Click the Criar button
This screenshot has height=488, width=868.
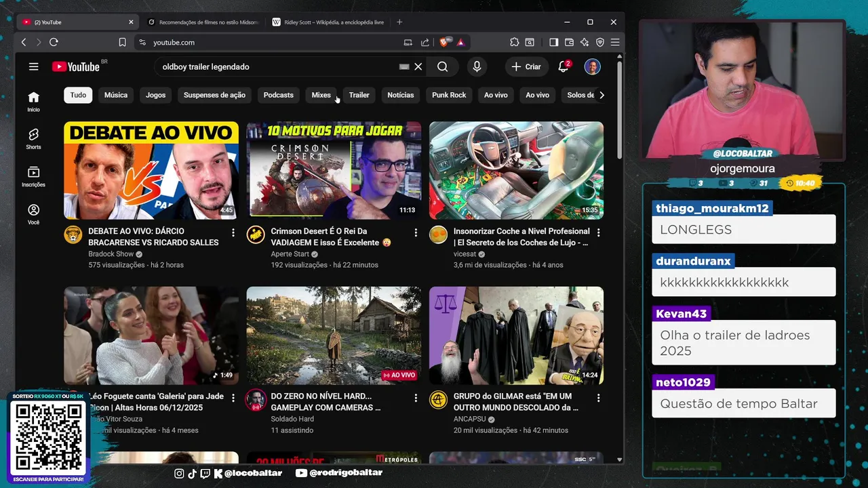526,66
